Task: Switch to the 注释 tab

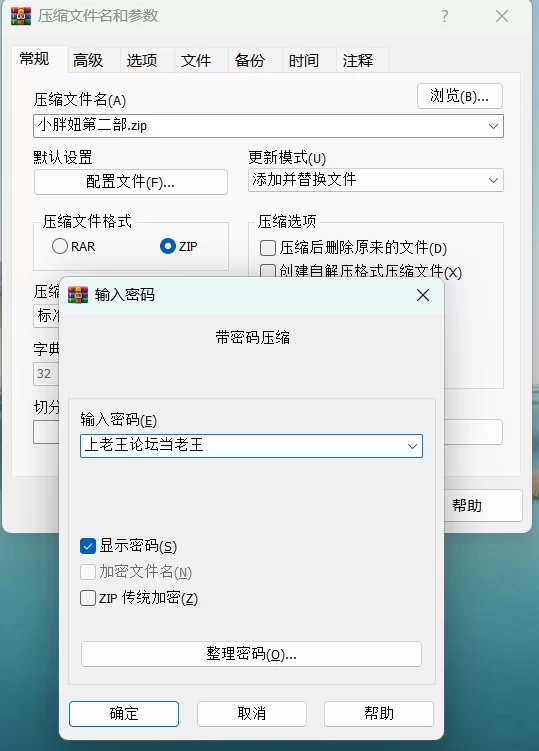Action: point(357,60)
